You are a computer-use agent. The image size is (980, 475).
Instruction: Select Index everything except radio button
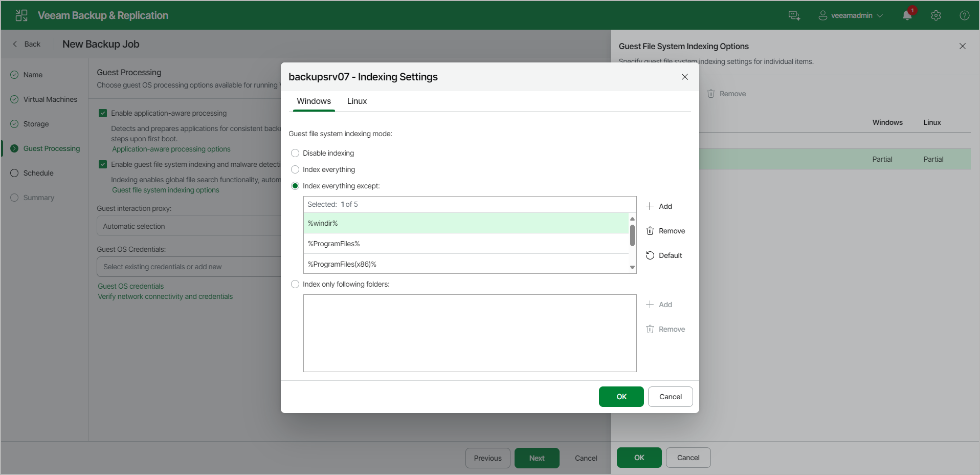point(295,186)
